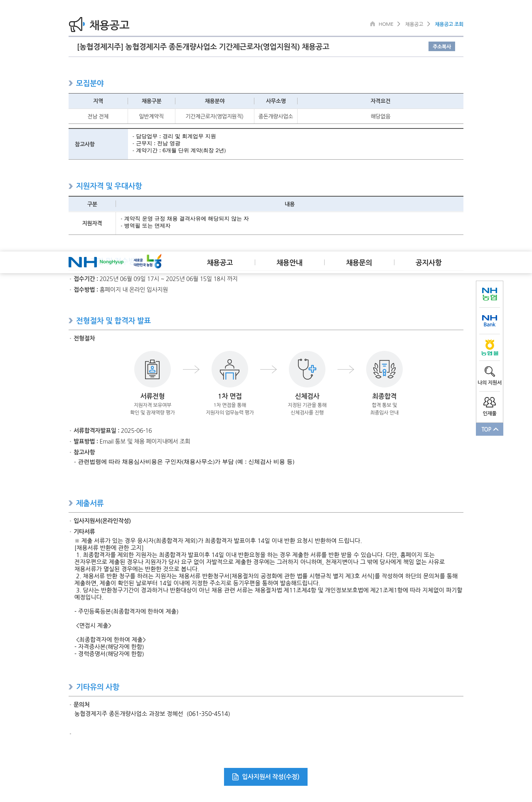Click the NH Bank sidebar icon
Image resolution: width=532 pixels, height=802 pixels.
point(490,321)
